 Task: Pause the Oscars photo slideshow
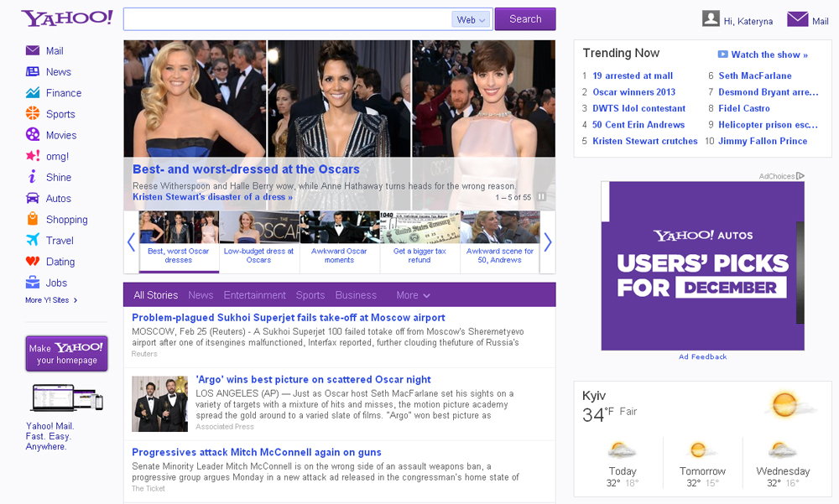(x=541, y=195)
